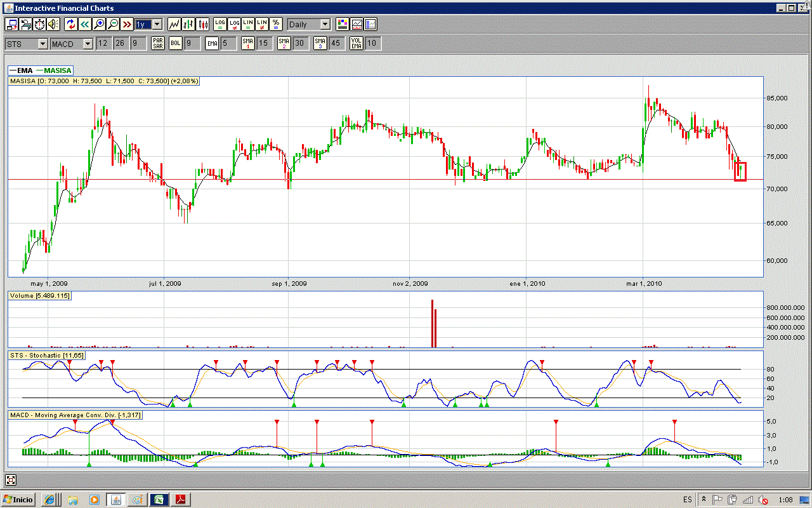The width and height of the screenshot is (812, 508).
Task: Click the STS - Stochastic panel label
Action: [x=47, y=356]
